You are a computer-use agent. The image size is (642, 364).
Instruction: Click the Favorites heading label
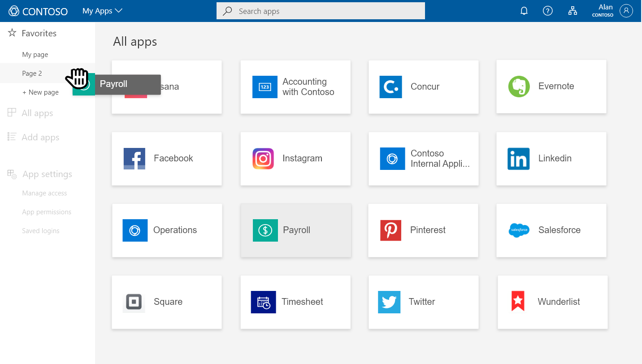pyautogui.click(x=39, y=33)
